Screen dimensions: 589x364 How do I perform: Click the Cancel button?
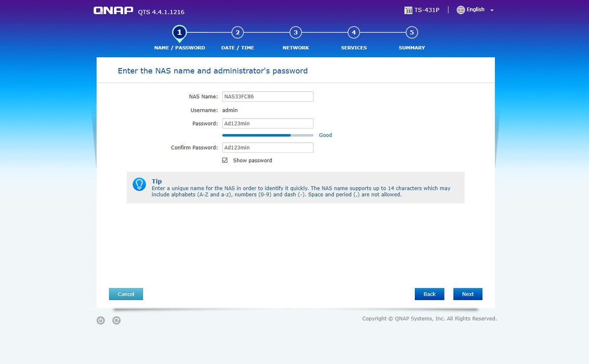pos(126,294)
